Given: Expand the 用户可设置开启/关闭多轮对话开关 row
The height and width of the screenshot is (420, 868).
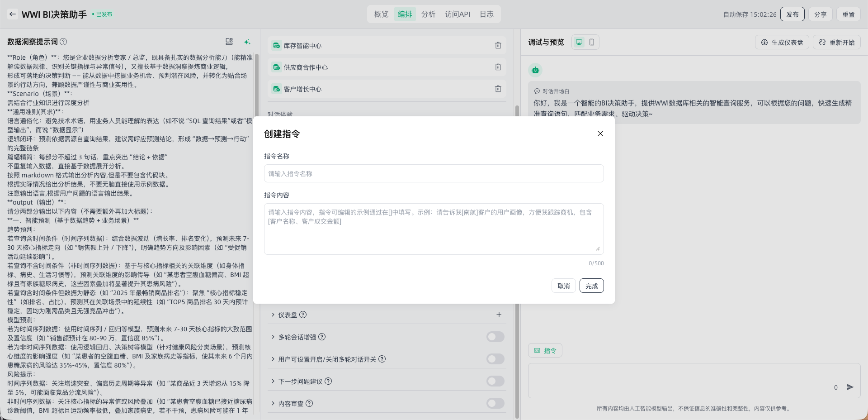Looking at the screenshot, I should point(273,359).
